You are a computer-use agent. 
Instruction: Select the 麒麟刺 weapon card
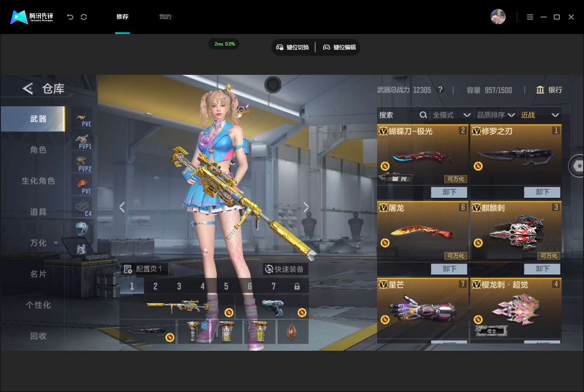click(516, 231)
